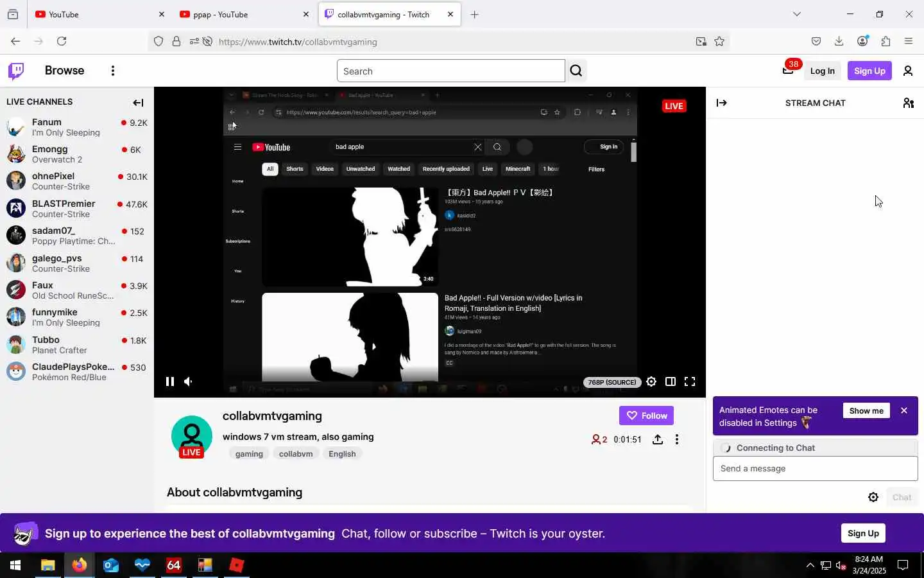Bookmark this page with star icon
924x578 pixels.
coord(719,42)
